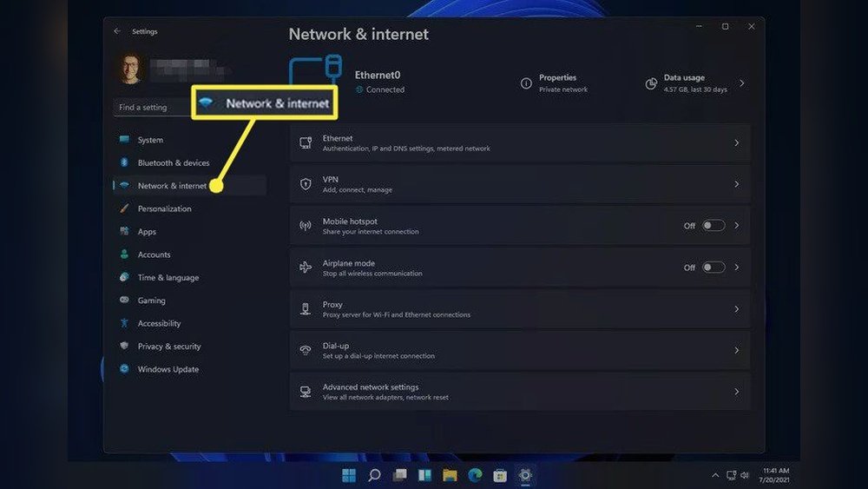Expand the VPN row chevron

[736, 184]
